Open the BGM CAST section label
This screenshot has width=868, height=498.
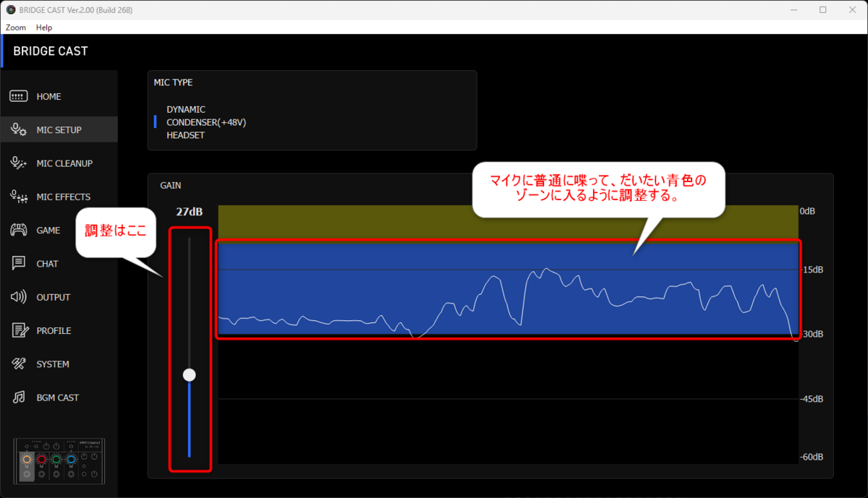point(58,398)
